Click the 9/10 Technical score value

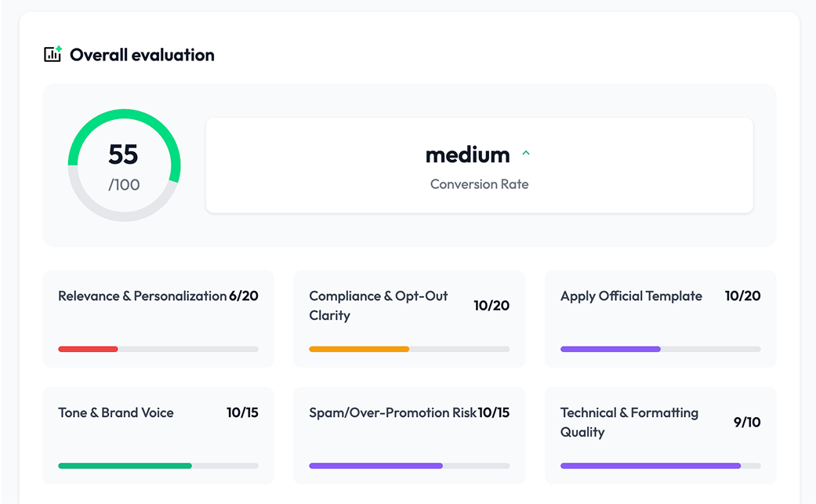pyautogui.click(x=746, y=422)
